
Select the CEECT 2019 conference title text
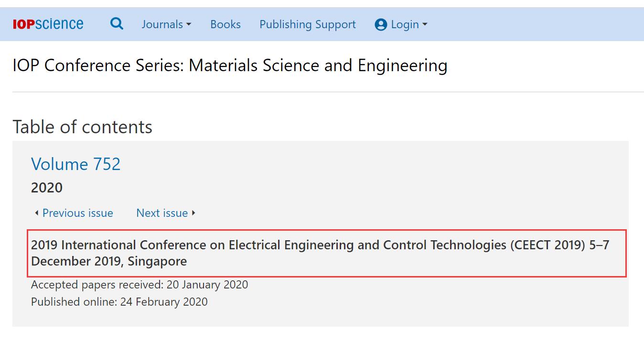point(320,253)
